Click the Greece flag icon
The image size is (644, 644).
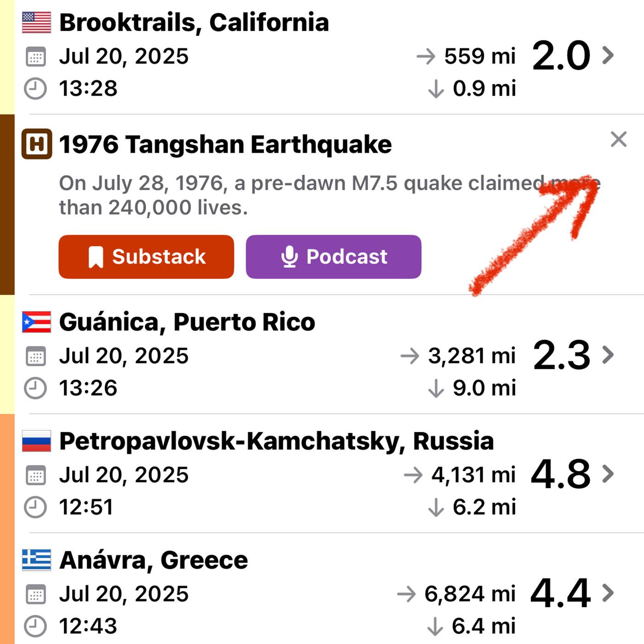(x=36, y=560)
